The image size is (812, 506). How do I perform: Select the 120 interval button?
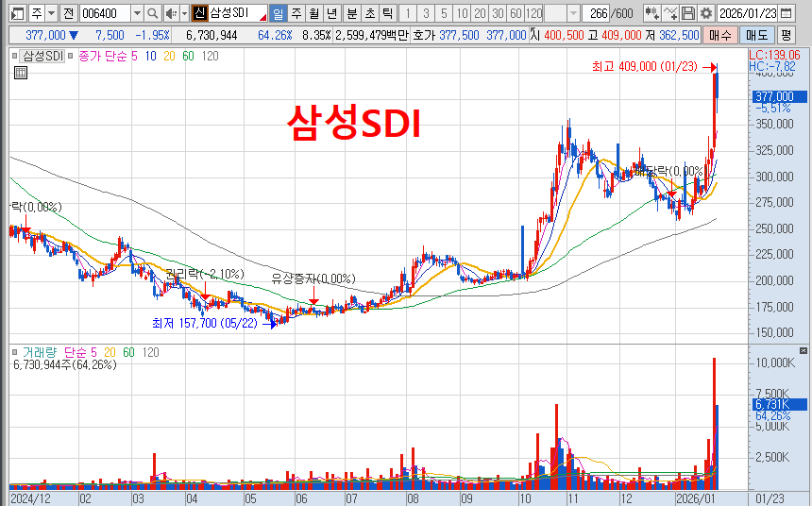tap(533, 13)
